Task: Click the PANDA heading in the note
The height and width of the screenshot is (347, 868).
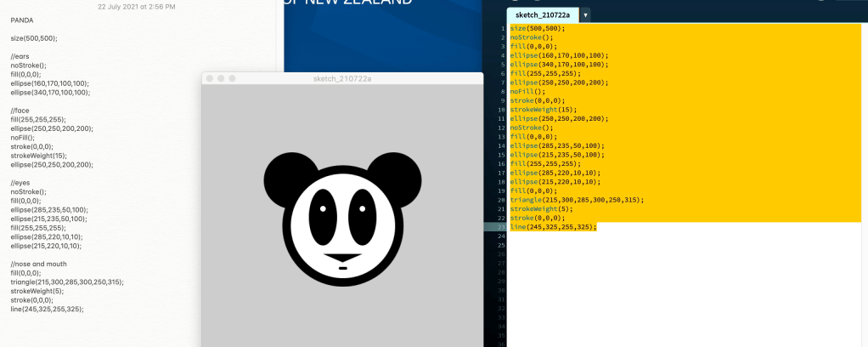Action: 22,19
